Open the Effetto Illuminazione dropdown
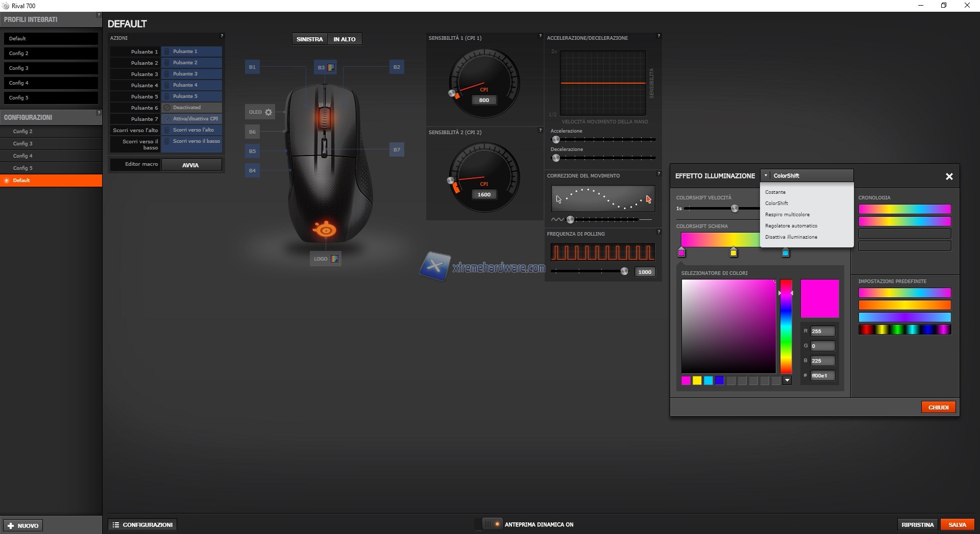Screen dimensions: 980x534 point(806,176)
